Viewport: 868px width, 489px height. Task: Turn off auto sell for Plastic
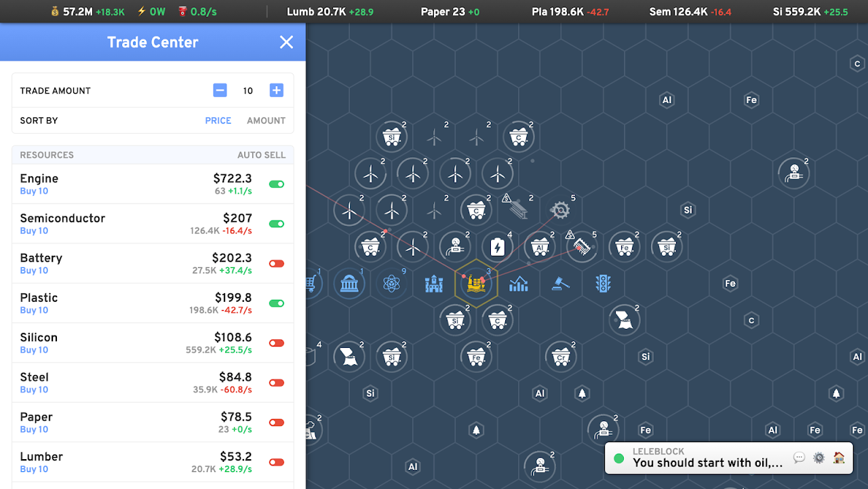(x=276, y=303)
